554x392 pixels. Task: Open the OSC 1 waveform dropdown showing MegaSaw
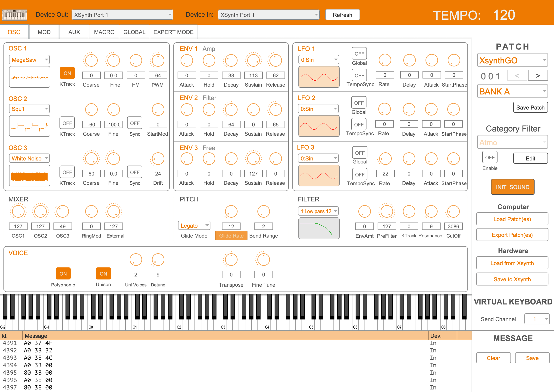tap(29, 60)
